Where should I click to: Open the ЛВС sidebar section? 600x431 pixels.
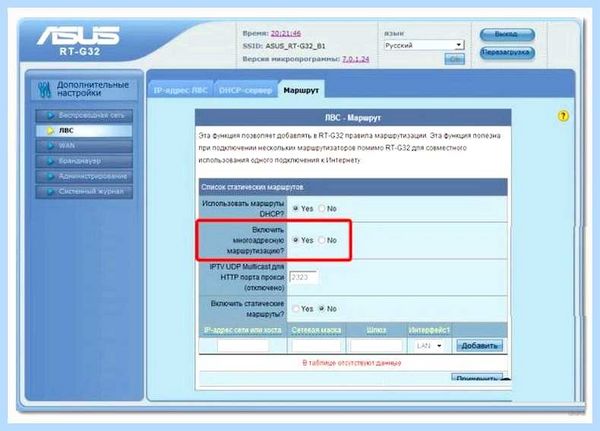click(x=84, y=131)
